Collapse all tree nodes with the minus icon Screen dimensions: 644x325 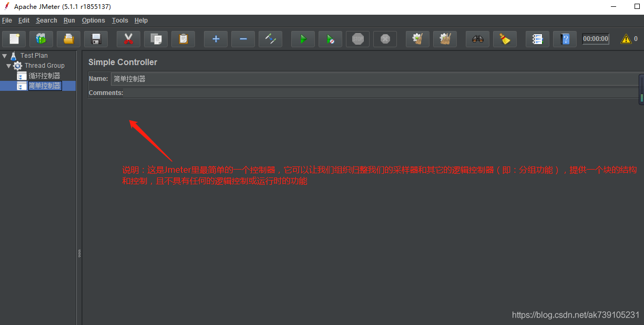[243, 39]
